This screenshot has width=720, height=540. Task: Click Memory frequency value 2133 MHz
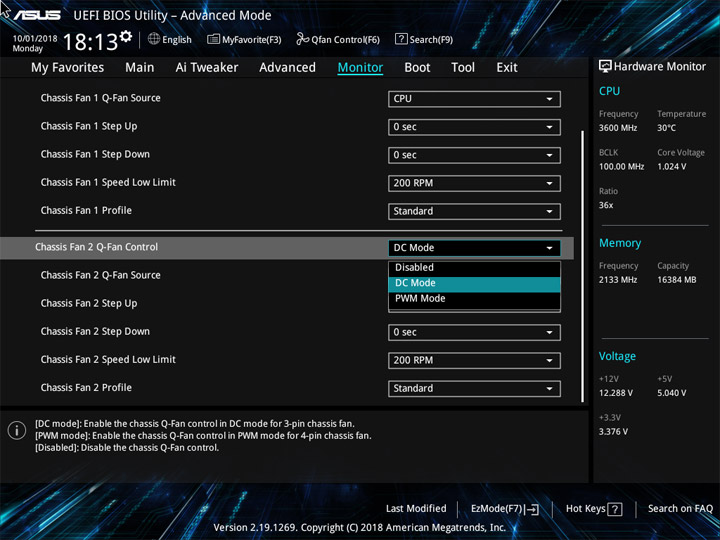618,280
